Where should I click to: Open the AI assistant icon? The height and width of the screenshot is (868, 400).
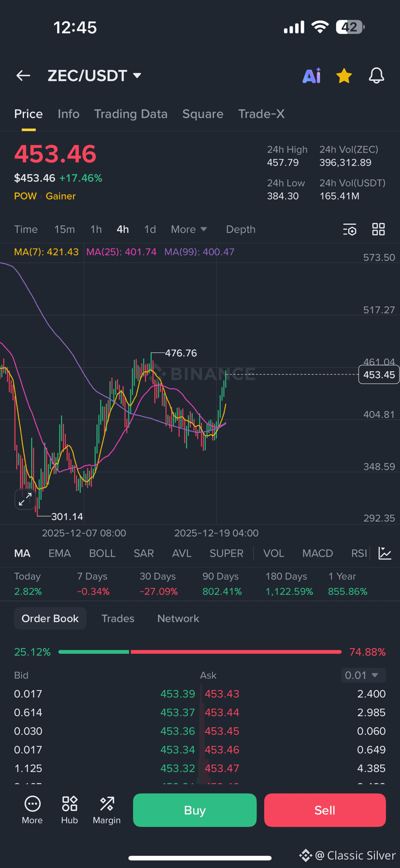point(312,75)
